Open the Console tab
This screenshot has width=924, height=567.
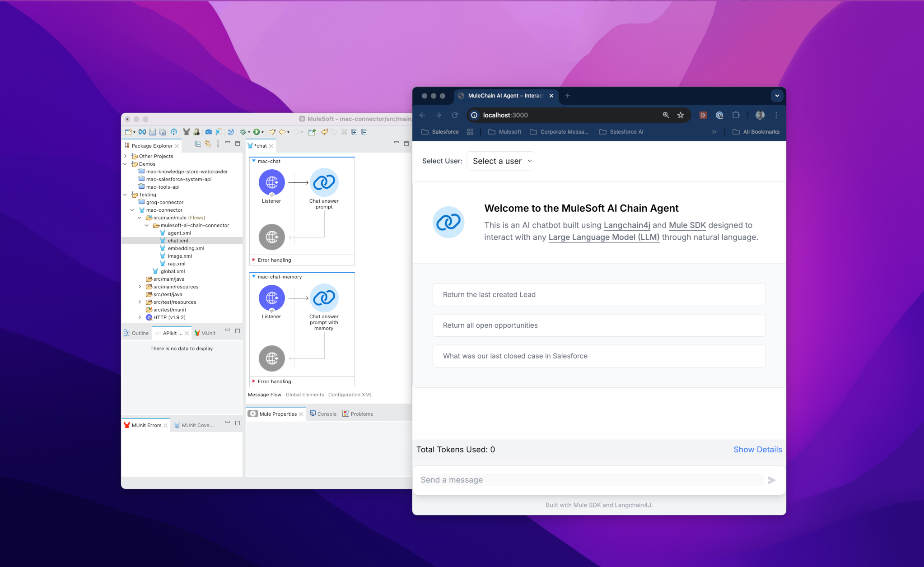pos(323,414)
